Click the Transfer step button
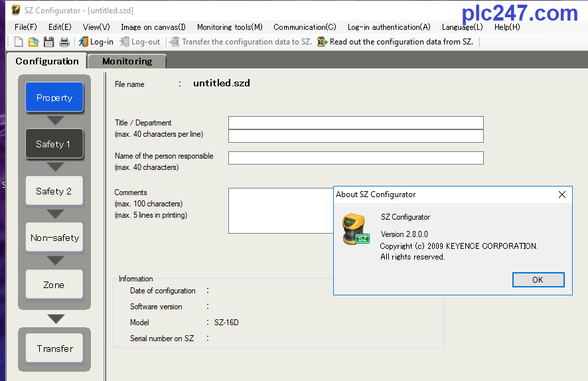 point(54,348)
